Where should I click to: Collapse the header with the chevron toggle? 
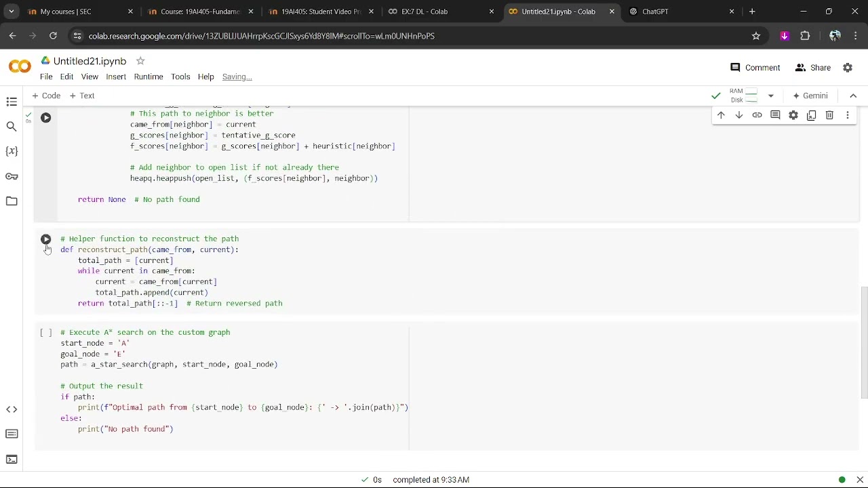[853, 96]
